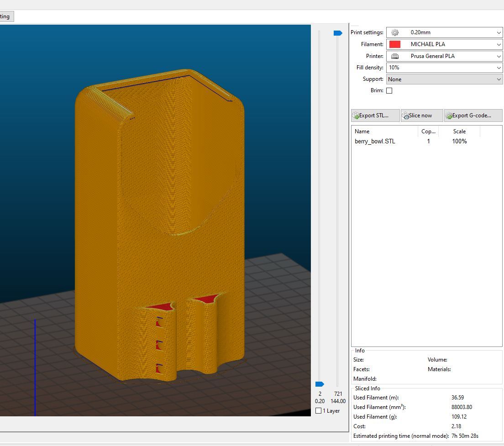Open the Printer Prusa General PLA dropdown
This screenshot has height=446, width=504.
[x=444, y=56]
